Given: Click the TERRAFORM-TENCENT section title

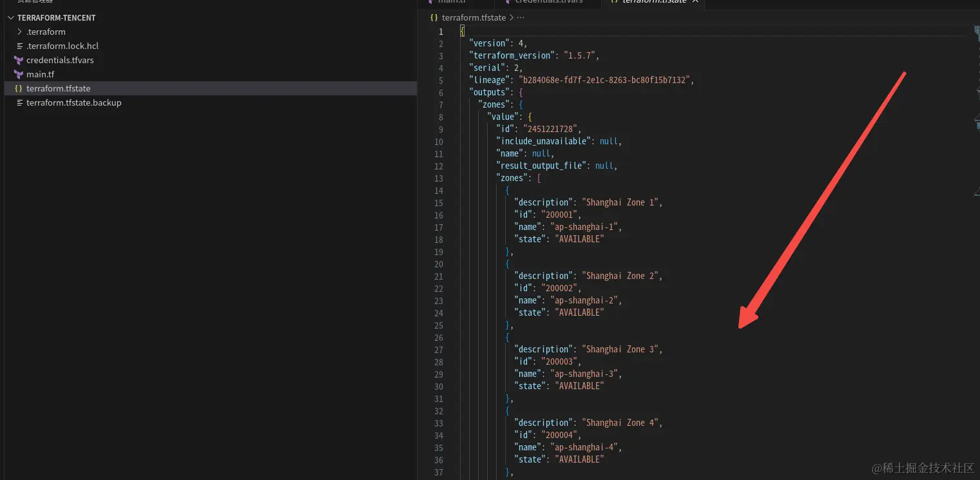Looking at the screenshot, I should pos(57,17).
